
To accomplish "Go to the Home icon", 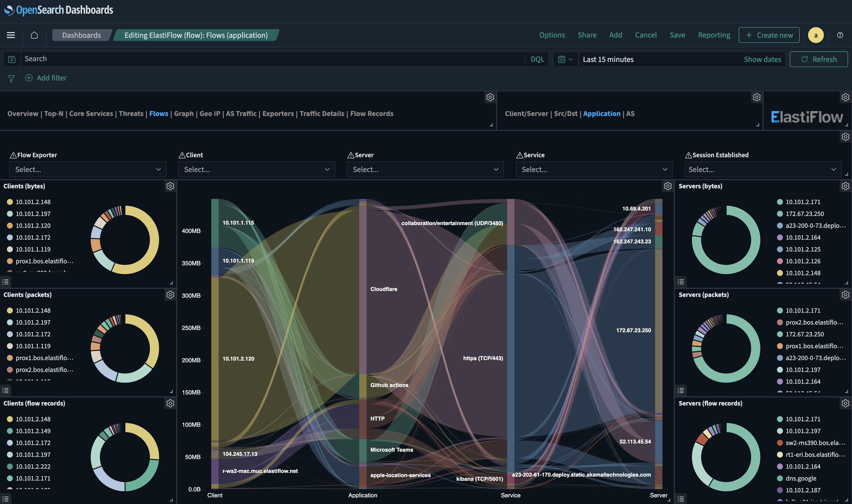I will (x=34, y=35).
